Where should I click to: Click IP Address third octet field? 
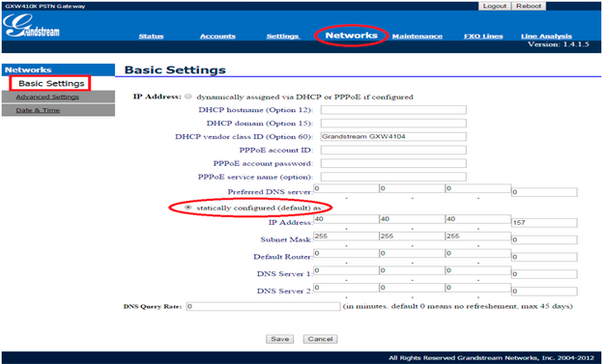click(x=477, y=219)
